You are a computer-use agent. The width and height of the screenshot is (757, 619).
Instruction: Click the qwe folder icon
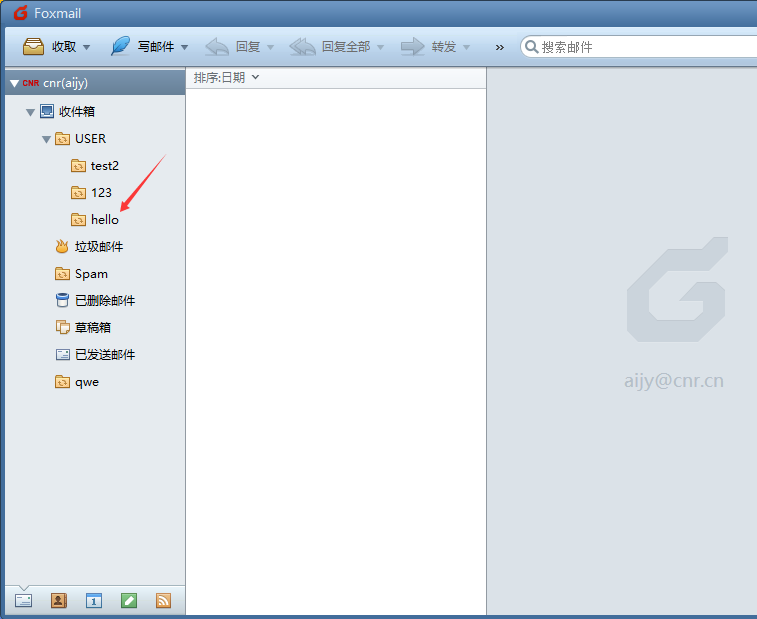click(x=62, y=382)
